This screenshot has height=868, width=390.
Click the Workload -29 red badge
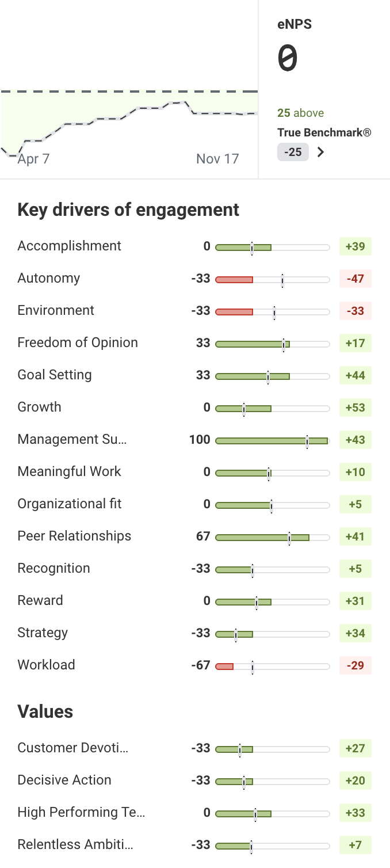355,665
